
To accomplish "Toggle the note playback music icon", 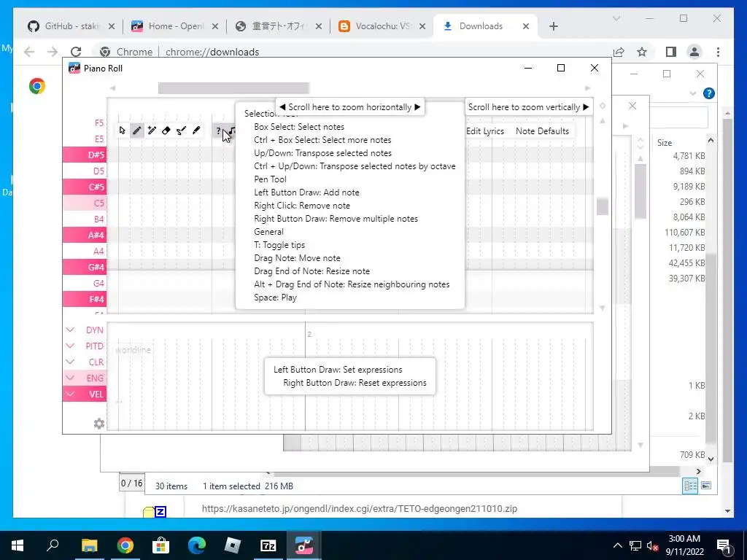I will click(232, 131).
